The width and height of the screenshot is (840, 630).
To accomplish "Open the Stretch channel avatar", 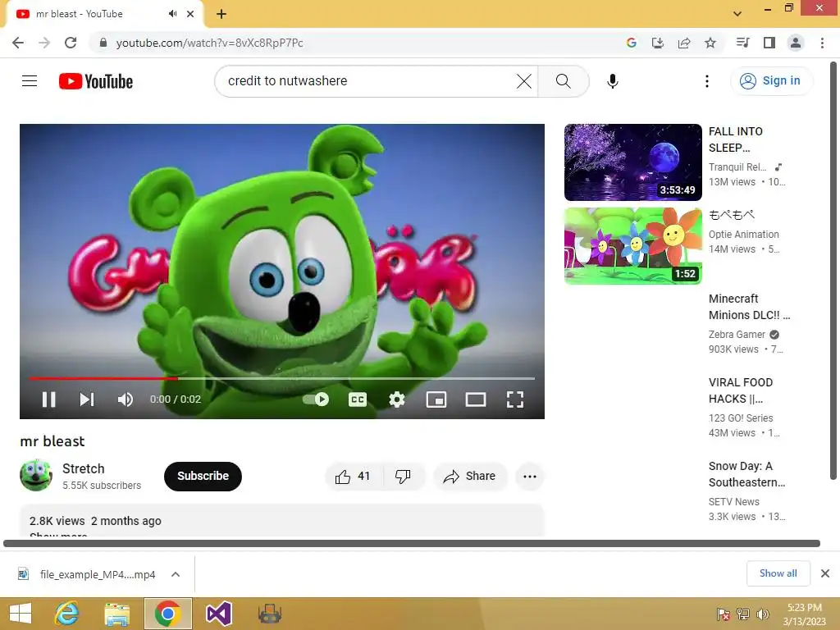I will click(36, 475).
